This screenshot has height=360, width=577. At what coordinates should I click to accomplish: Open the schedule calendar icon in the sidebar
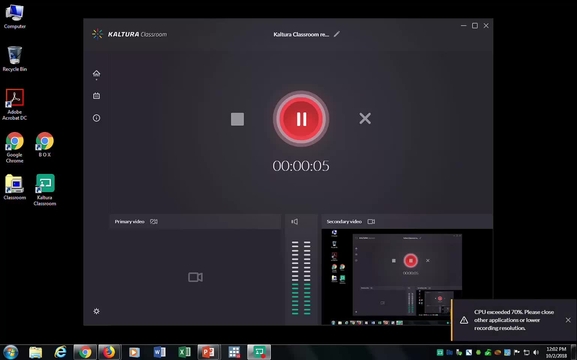[x=96, y=96]
